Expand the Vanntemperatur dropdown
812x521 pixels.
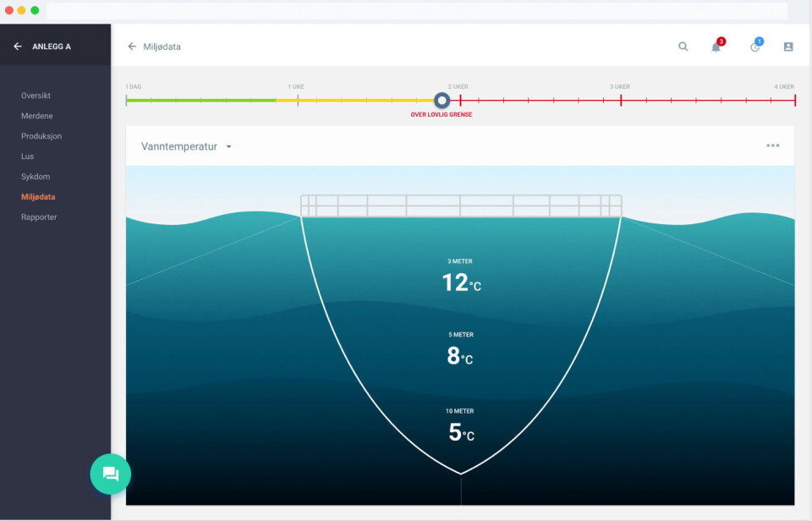click(x=228, y=146)
